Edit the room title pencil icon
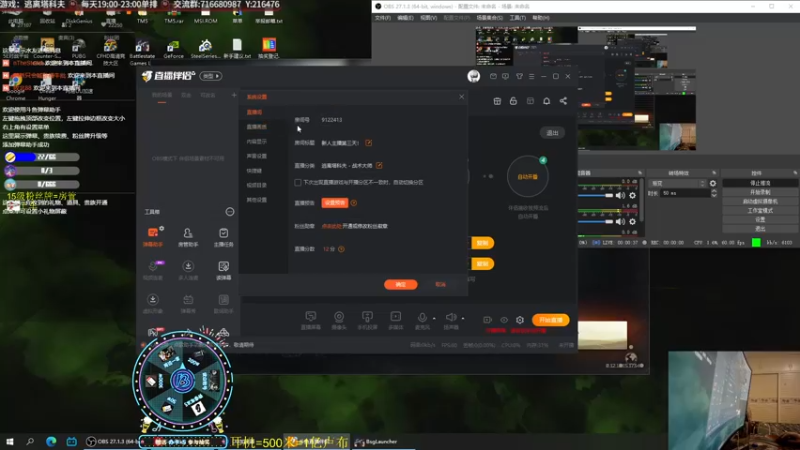 coord(368,143)
